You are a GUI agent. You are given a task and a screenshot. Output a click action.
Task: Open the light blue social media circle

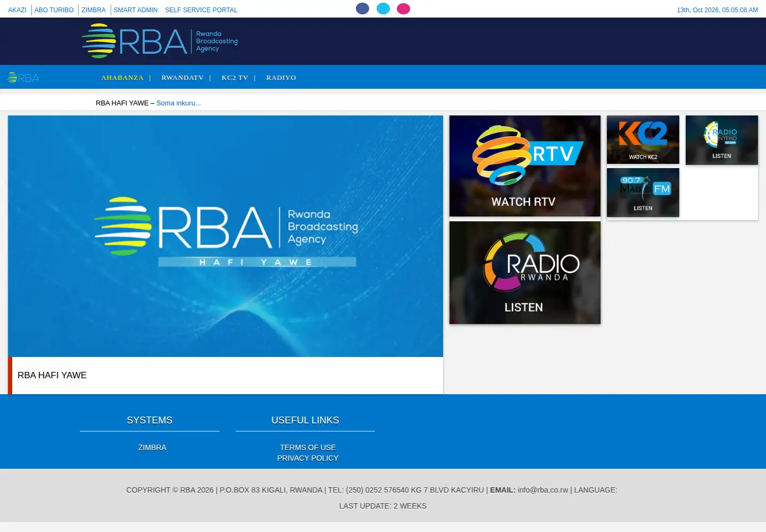pyautogui.click(x=383, y=9)
